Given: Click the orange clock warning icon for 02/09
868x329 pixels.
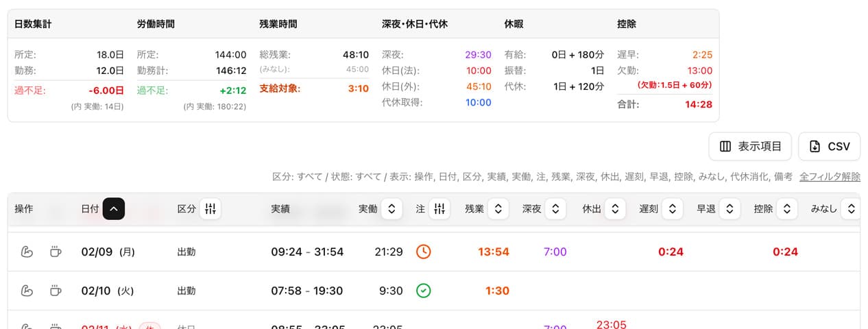Looking at the screenshot, I should 424,252.
